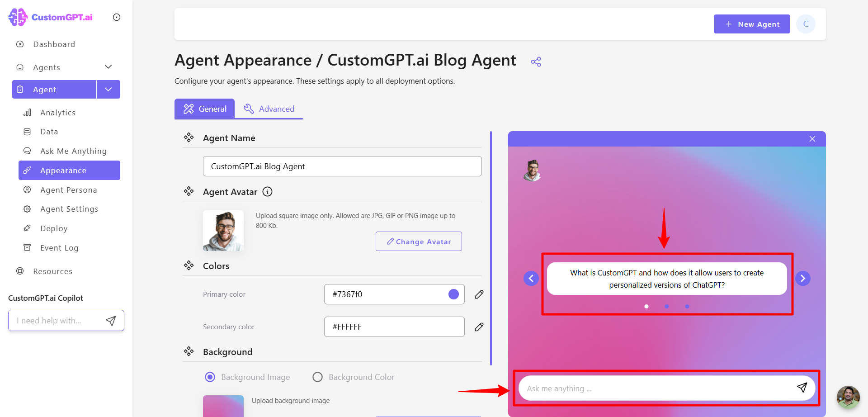Viewport: 868px width, 417px height.
Task: Open the user profile avatar menu
Action: coord(806,24)
